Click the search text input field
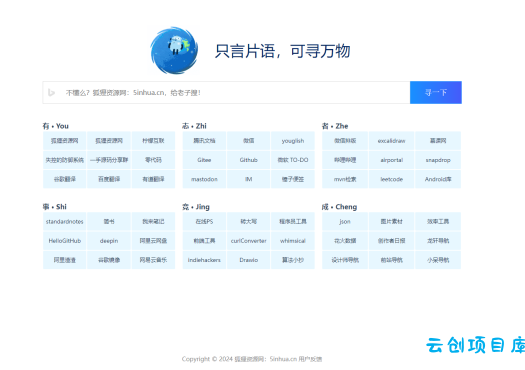The height and width of the screenshot is (370, 525). (x=226, y=92)
